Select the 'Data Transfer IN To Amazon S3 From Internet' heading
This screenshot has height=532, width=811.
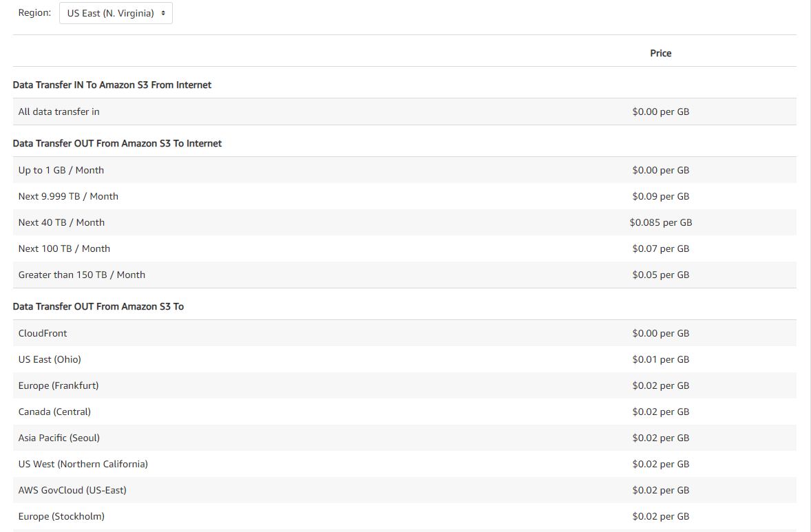coord(112,85)
